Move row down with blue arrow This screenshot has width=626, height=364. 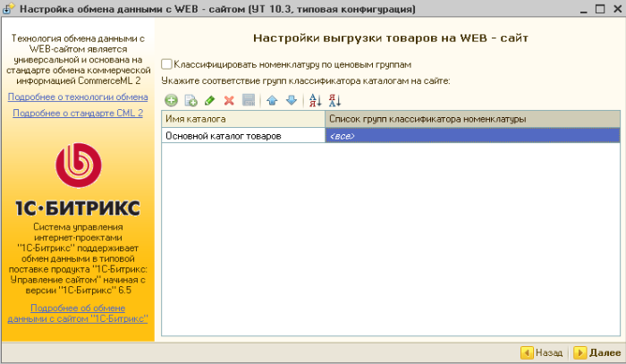point(292,100)
